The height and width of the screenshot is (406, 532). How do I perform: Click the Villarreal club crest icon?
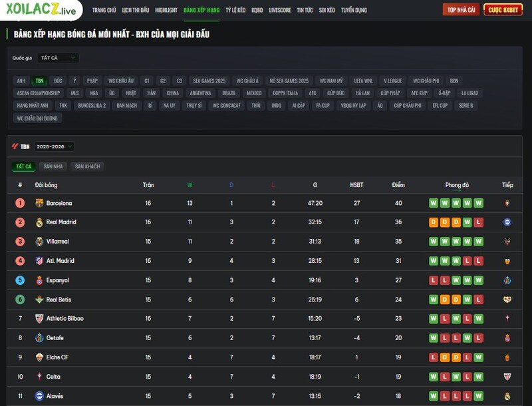coord(39,242)
